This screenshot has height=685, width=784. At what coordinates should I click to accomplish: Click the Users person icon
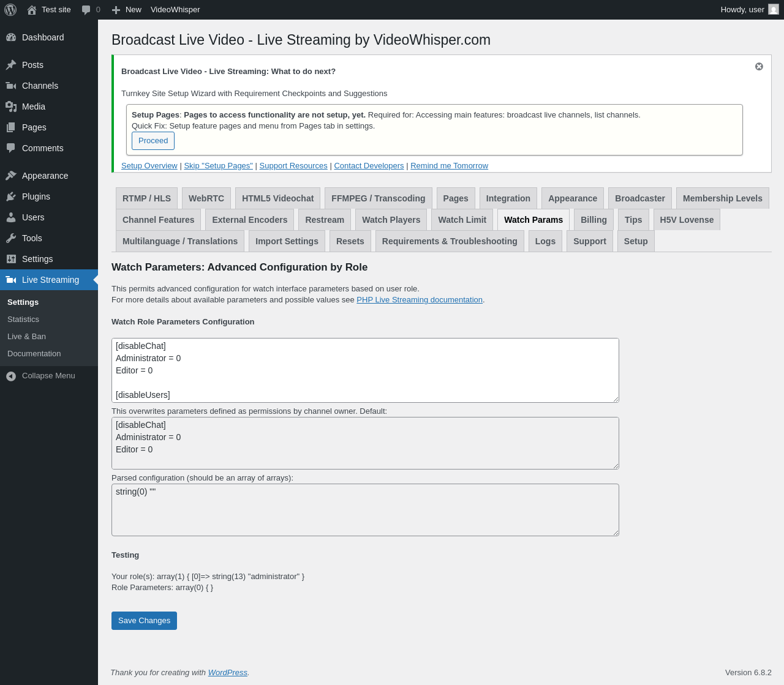coord(11,217)
